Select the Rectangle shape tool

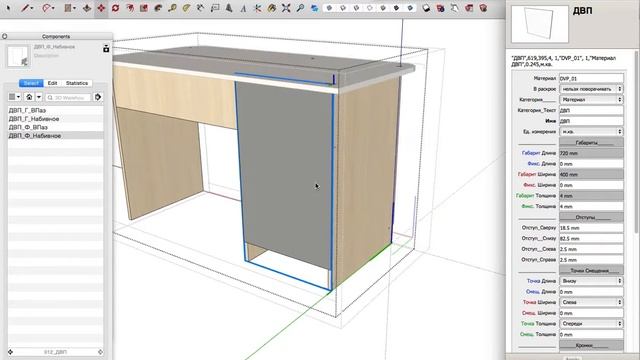tap(68, 8)
